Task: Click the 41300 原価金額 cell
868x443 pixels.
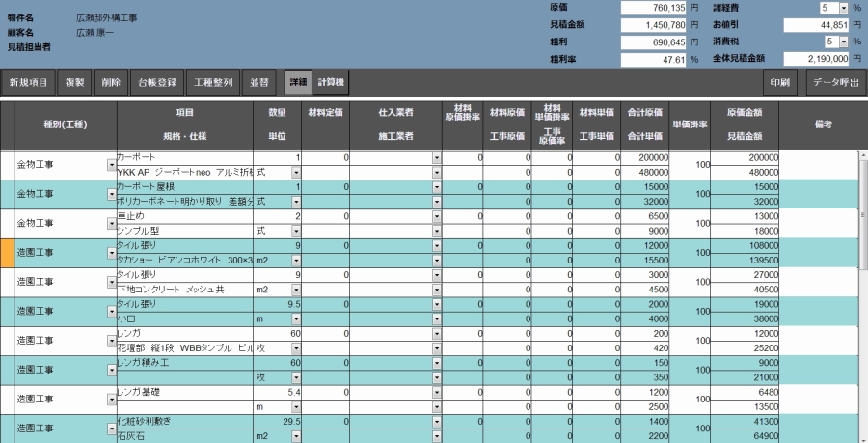Action: coord(745,422)
